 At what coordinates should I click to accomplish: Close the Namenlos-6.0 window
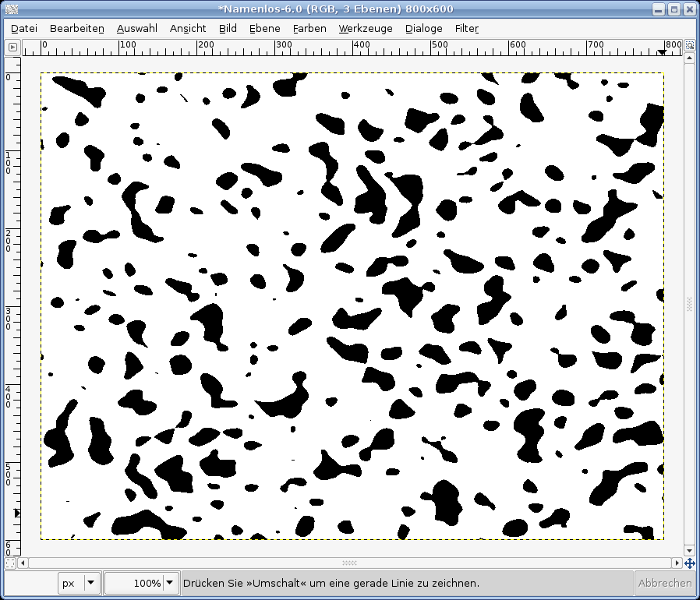point(690,9)
